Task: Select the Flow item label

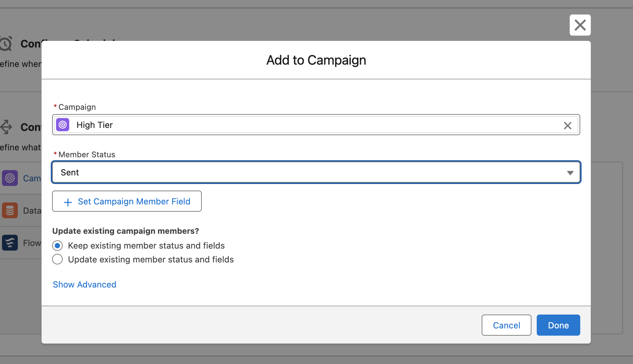Action: [x=32, y=243]
